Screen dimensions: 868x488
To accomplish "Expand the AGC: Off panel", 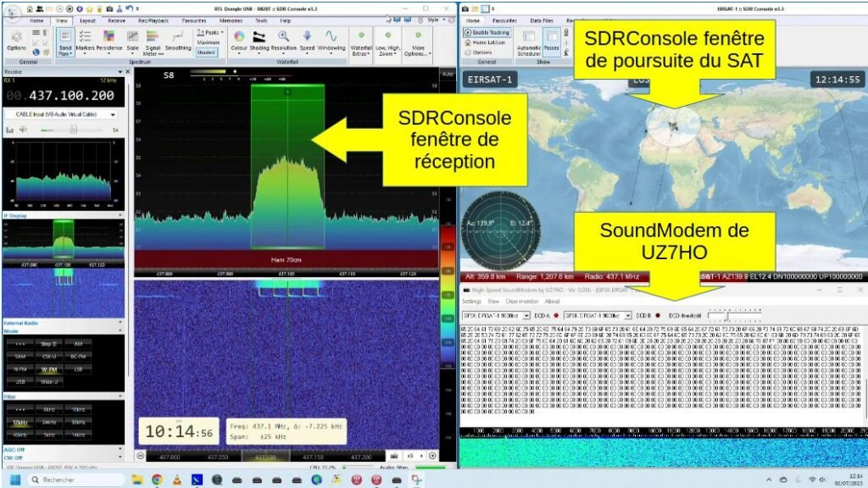I will (120, 450).
